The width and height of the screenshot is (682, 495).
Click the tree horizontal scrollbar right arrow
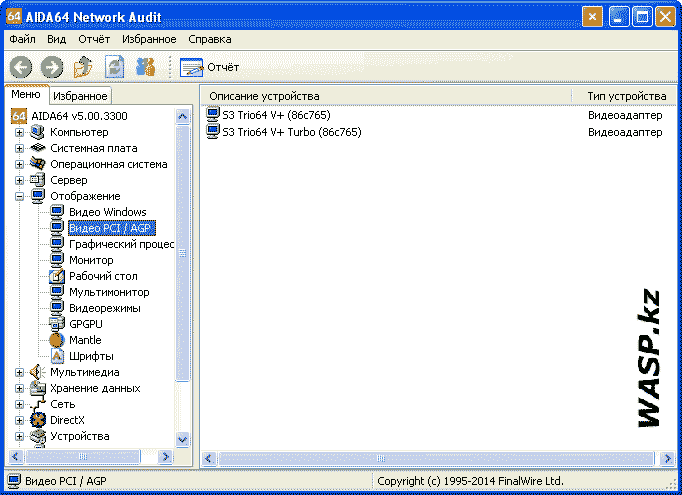click(165, 456)
